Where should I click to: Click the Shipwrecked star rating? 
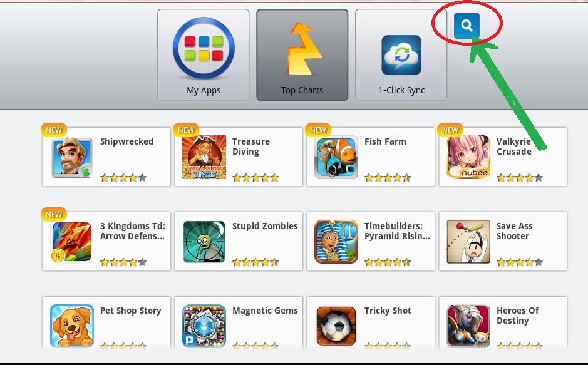pos(123,178)
